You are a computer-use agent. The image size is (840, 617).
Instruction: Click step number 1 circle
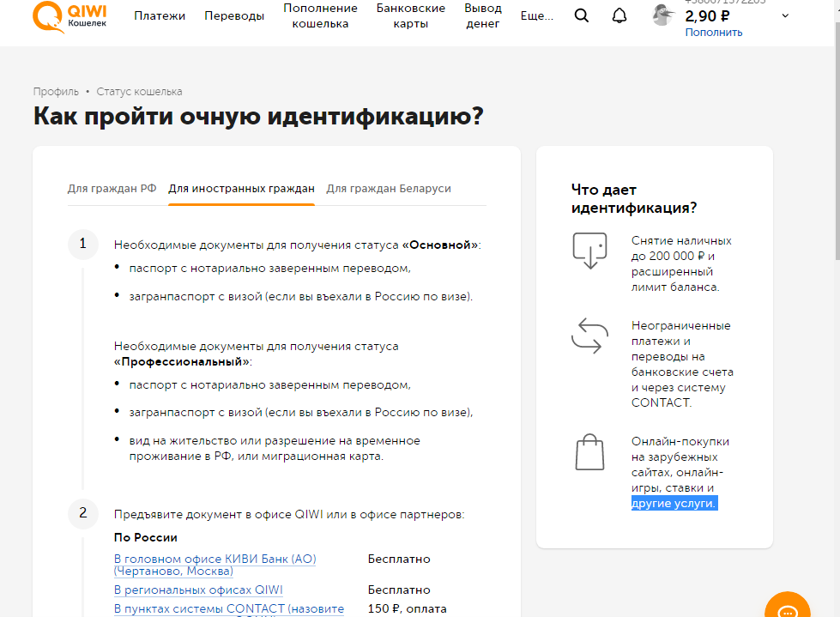(x=83, y=245)
